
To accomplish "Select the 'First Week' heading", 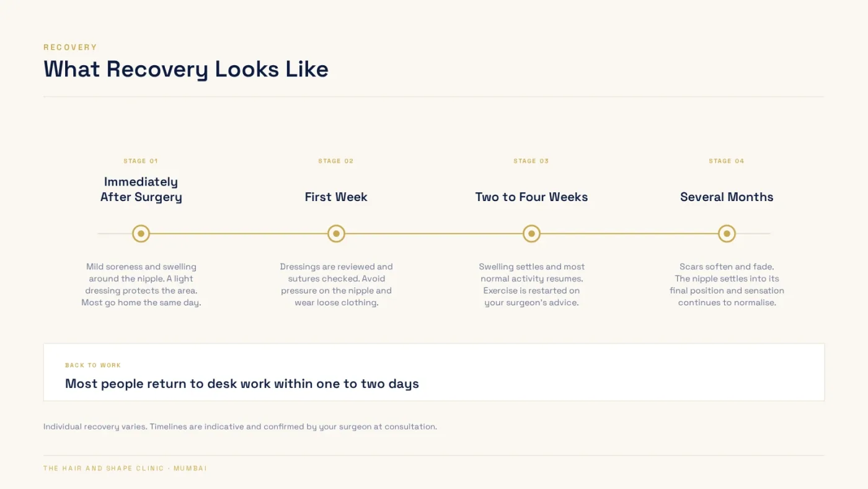I will 336,197.
